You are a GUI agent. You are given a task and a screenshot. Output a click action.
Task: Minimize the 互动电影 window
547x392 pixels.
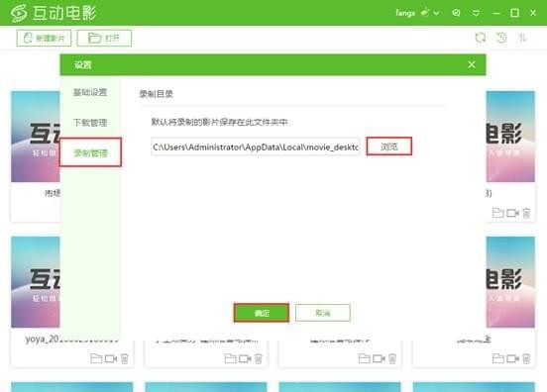[x=496, y=13]
